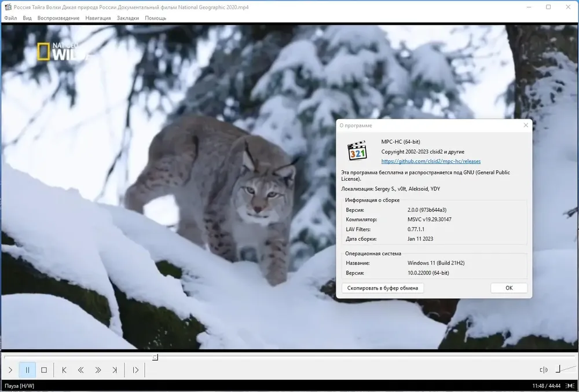Click the stereo audio icon in status bar
579x392 pixels.
tap(570, 386)
